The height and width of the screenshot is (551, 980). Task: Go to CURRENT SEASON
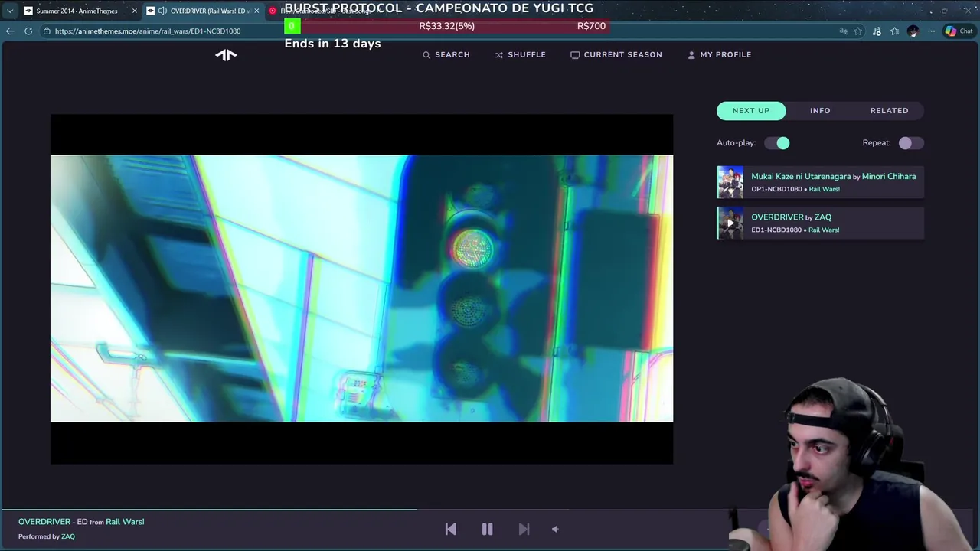pos(616,55)
